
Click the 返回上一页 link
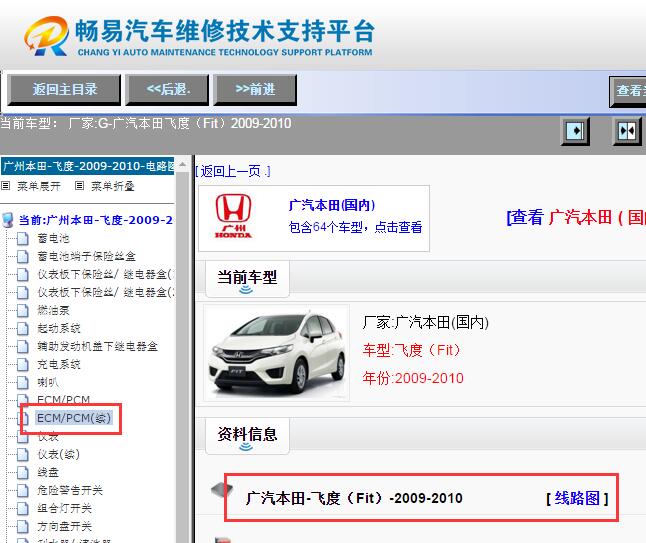233,171
